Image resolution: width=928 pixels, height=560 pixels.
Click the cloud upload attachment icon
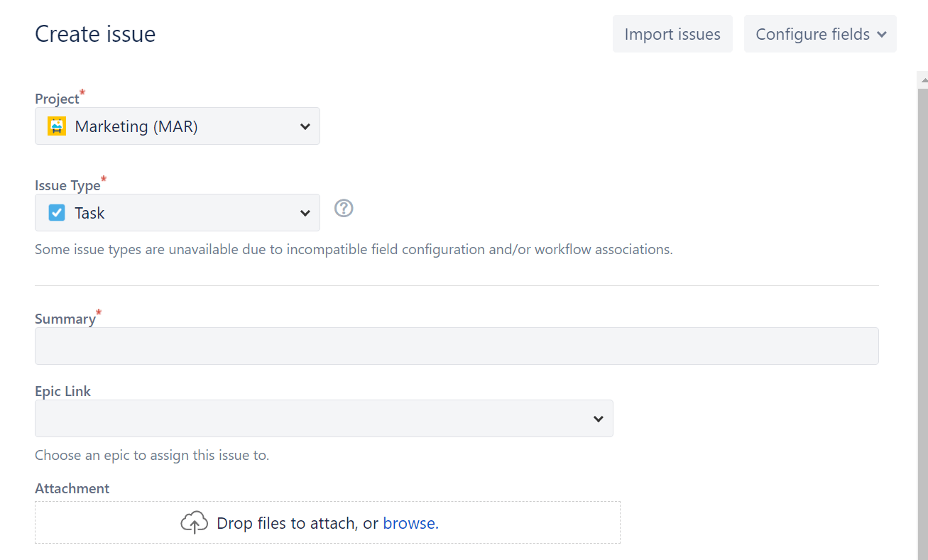[x=194, y=523]
